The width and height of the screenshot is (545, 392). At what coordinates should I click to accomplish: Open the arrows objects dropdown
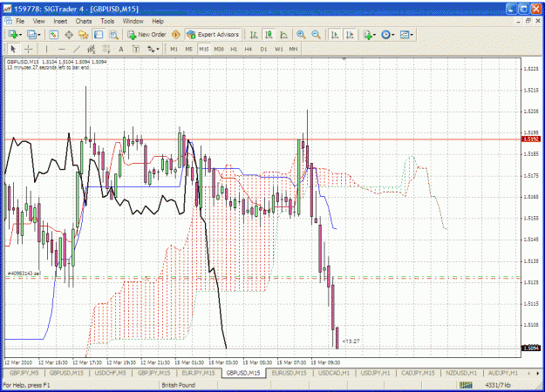[153, 50]
